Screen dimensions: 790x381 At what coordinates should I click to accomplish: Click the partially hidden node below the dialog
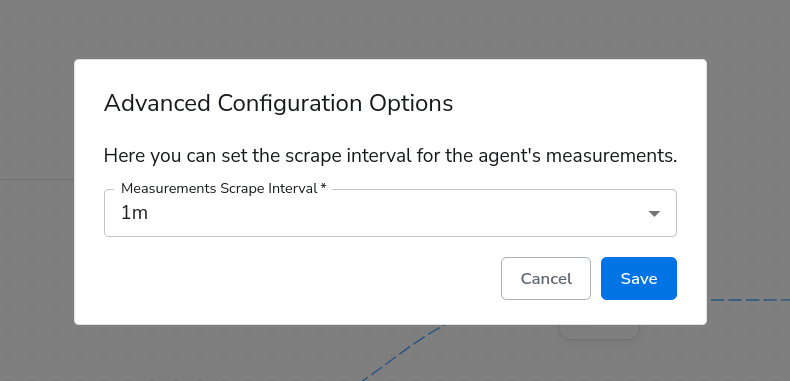click(x=600, y=332)
